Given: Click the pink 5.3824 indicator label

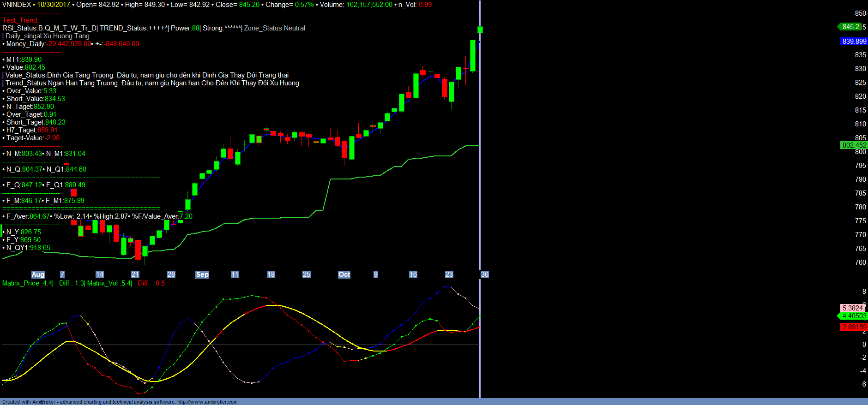Looking at the screenshot, I should click(x=852, y=308).
